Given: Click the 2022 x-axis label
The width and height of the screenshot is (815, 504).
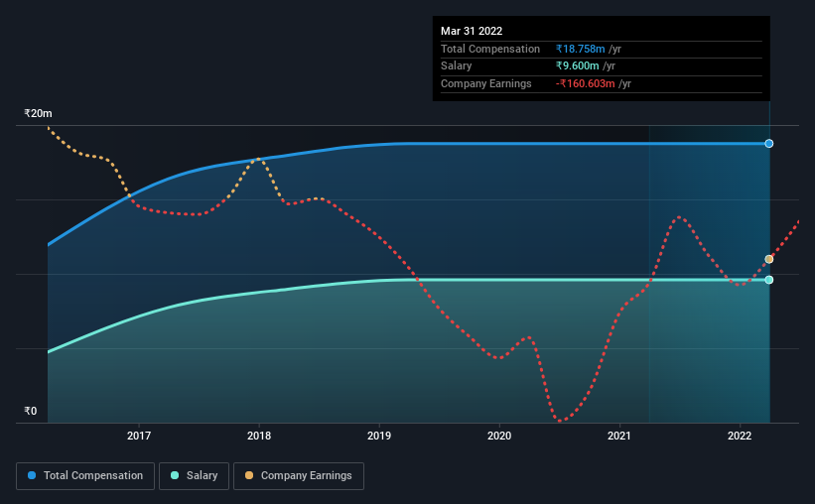Looking at the screenshot, I should click(740, 436).
